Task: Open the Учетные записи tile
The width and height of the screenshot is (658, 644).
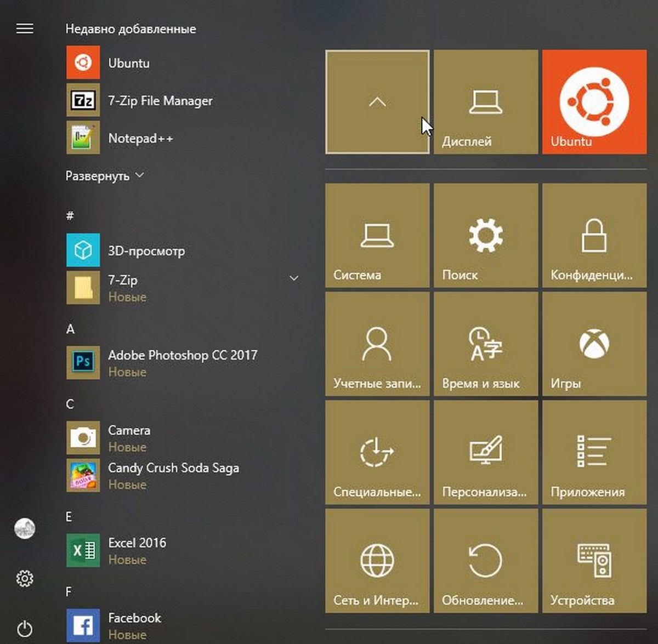Action: 377,344
